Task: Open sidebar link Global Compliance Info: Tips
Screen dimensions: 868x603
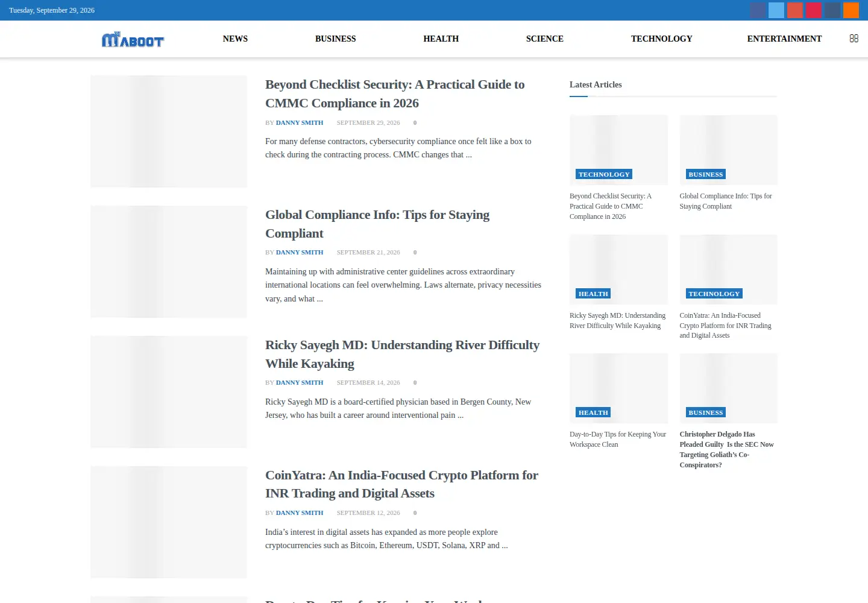Action: pyautogui.click(x=726, y=201)
